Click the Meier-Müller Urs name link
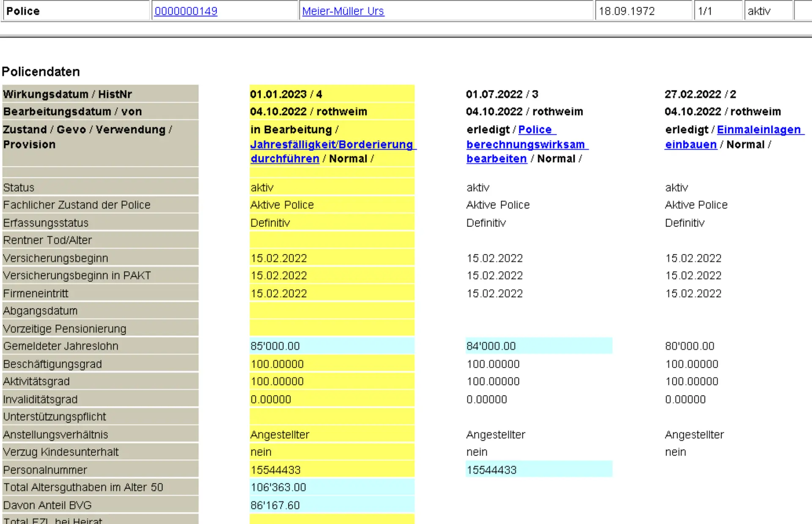This screenshot has width=812, height=524. pos(343,11)
